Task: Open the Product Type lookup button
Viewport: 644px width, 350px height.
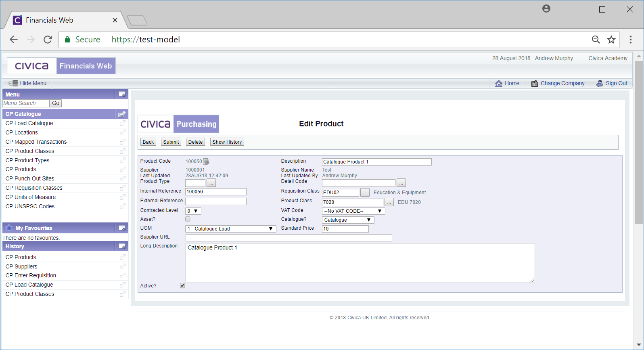Action: (x=211, y=183)
